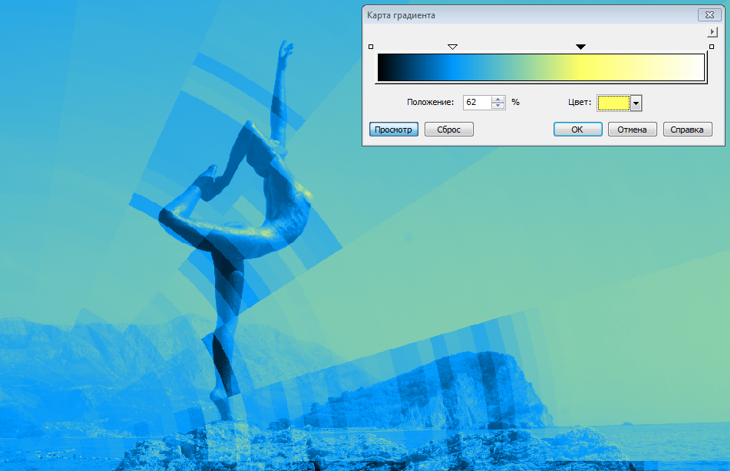
Task: Decrease position value with down stepper arrow
Action: click(498, 106)
